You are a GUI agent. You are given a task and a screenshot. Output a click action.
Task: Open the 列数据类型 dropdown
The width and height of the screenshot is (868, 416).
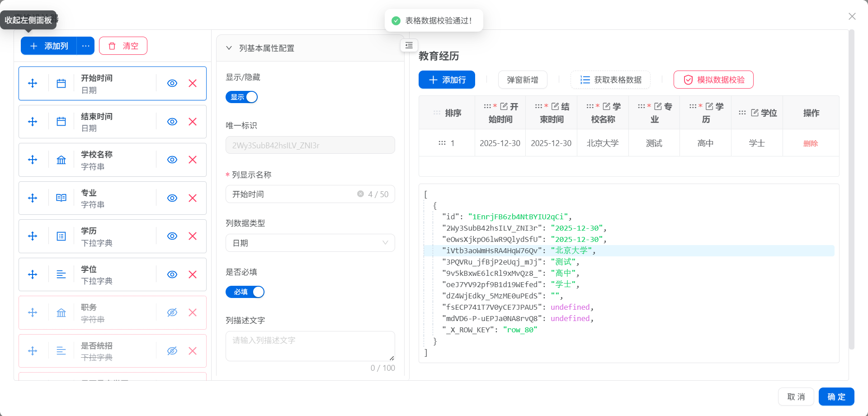pos(310,243)
